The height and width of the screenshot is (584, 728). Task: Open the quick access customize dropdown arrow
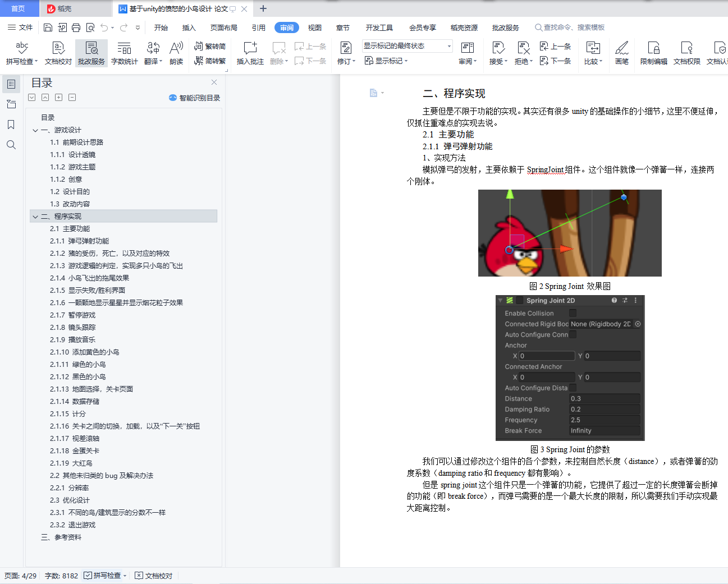(x=138, y=27)
